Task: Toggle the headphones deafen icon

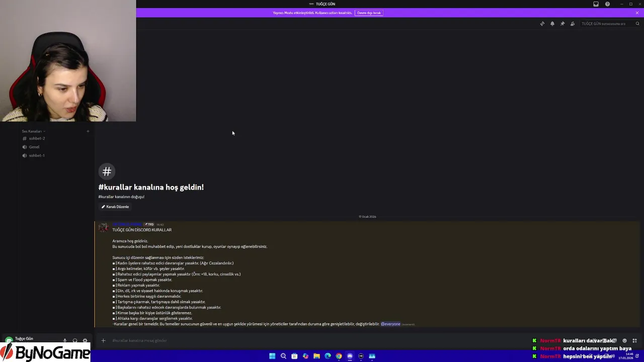Action: 75,340
